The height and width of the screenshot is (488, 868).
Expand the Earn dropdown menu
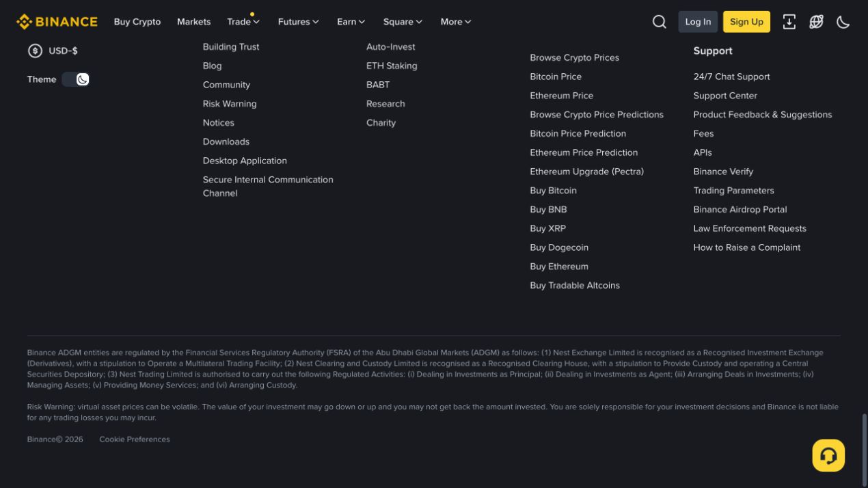351,22
